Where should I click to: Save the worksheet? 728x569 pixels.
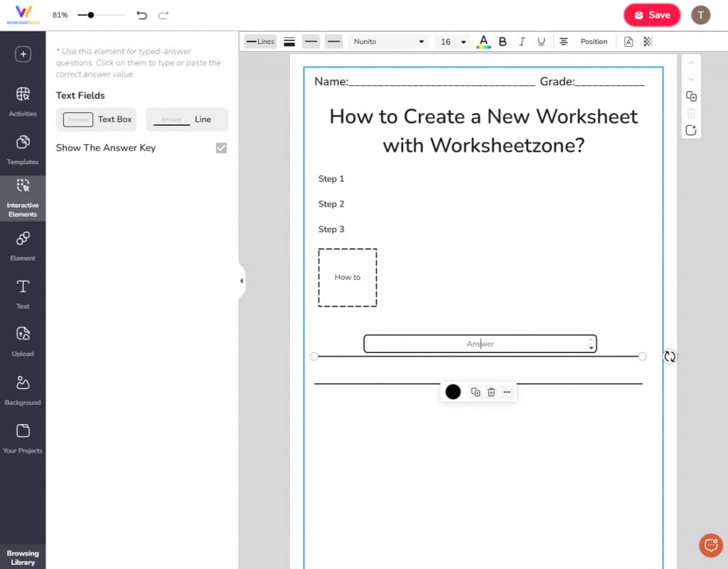[652, 15]
